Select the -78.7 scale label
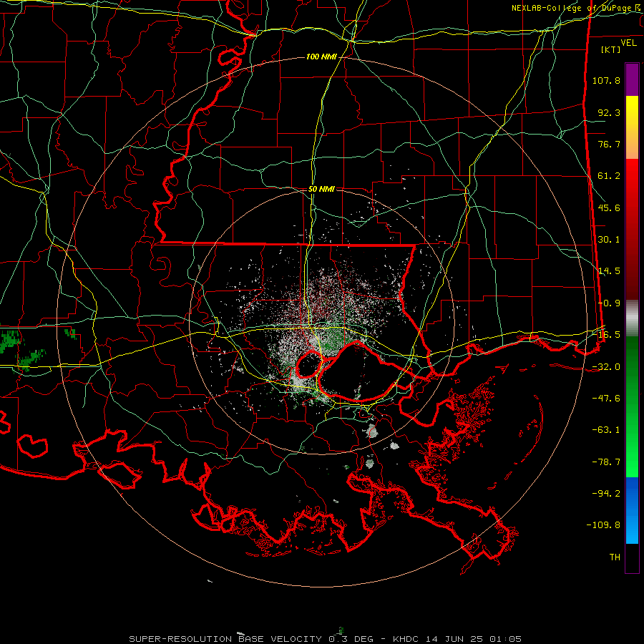Screen dimensions: 644x644 [606, 462]
